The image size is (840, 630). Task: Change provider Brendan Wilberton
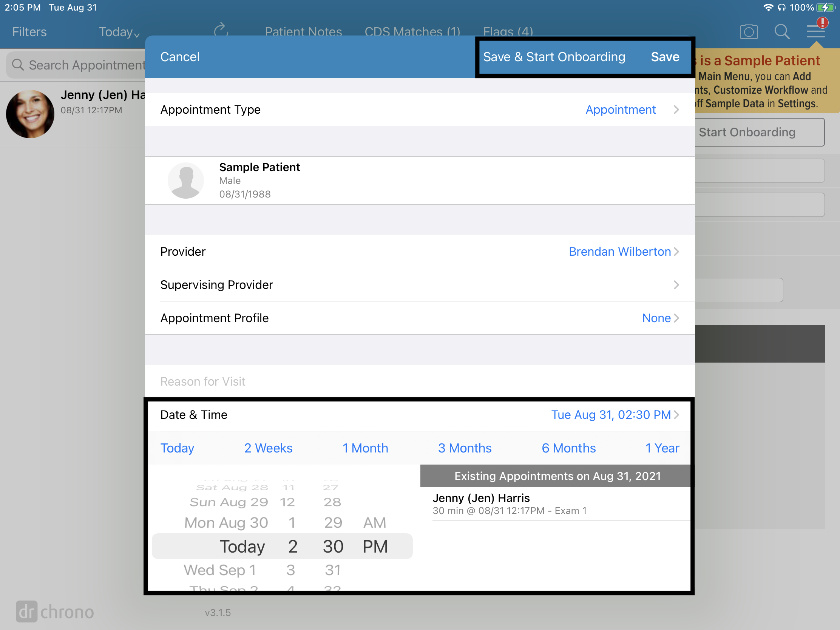(x=420, y=252)
